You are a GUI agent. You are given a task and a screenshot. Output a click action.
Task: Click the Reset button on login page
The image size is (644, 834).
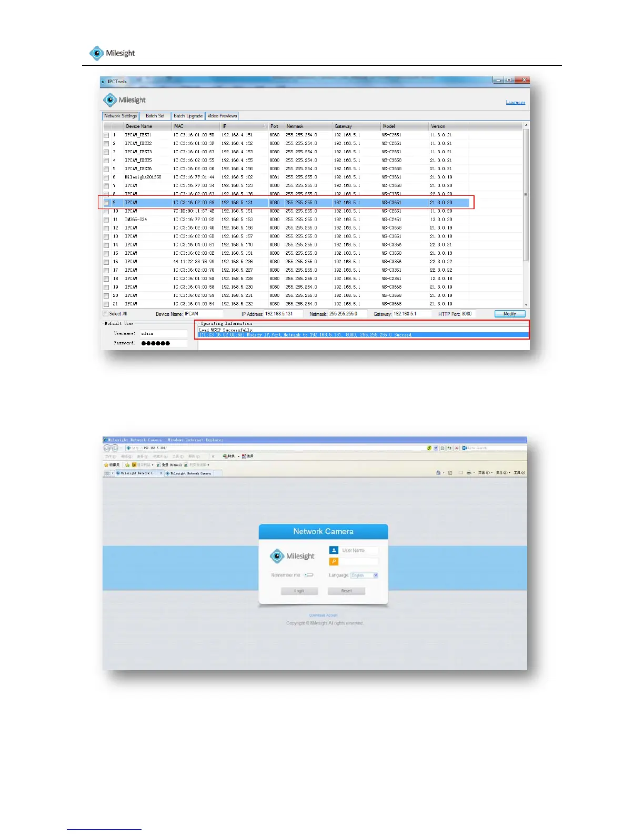click(346, 591)
